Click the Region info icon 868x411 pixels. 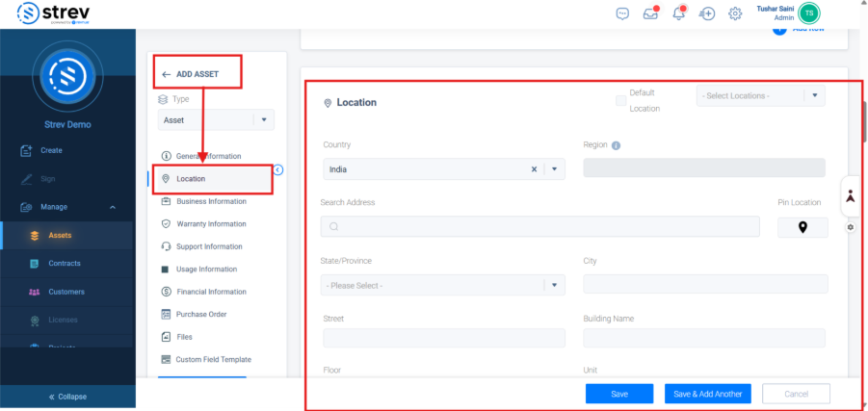(x=616, y=146)
